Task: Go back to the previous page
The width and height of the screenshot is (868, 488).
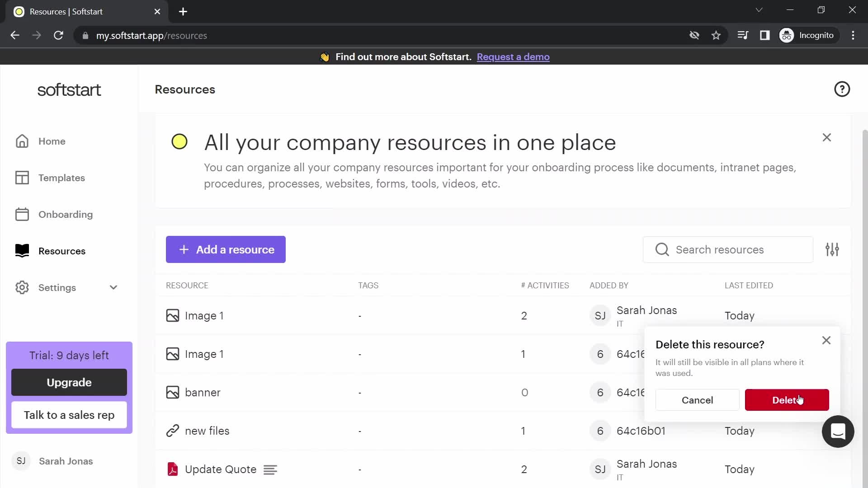Action: [x=15, y=35]
